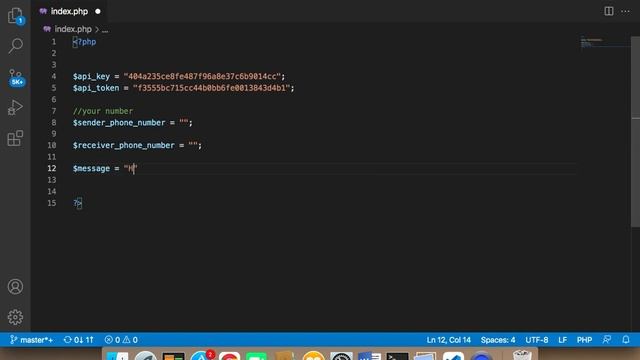Open App Store from the dock
The height and width of the screenshot is (360, 640).
(201, 356)
